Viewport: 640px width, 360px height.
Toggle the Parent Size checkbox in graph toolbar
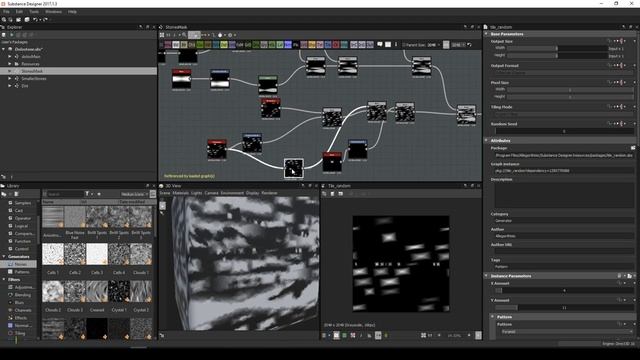(404, 45)
